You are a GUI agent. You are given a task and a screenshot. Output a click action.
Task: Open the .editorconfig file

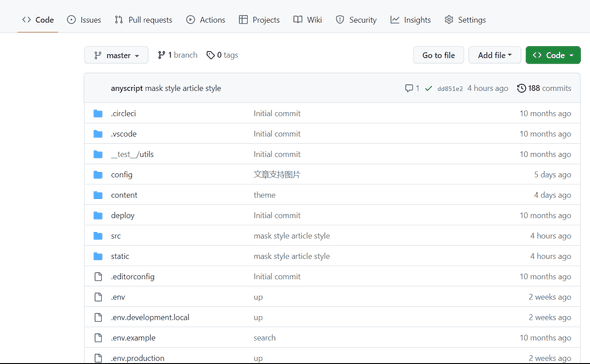point(132,277)
